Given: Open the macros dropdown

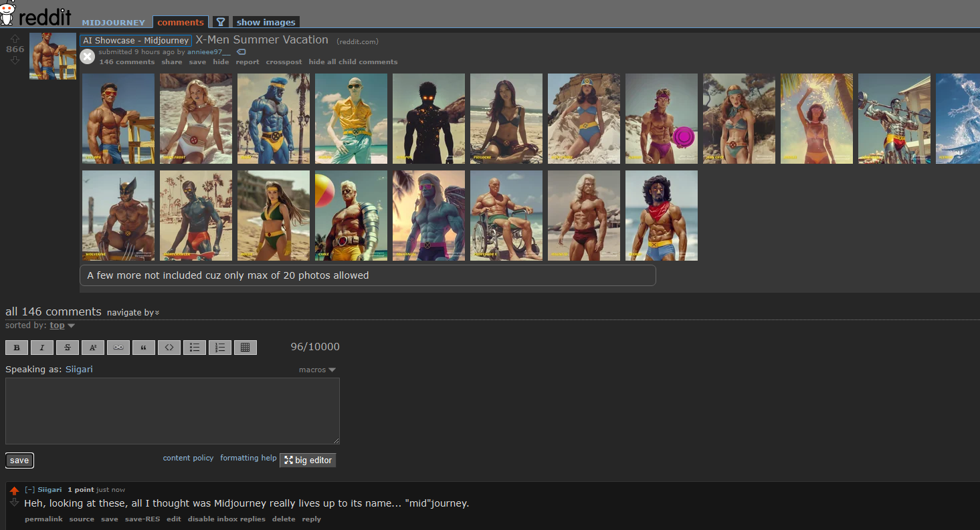Looking at the screenshot, I should (317, 370).
